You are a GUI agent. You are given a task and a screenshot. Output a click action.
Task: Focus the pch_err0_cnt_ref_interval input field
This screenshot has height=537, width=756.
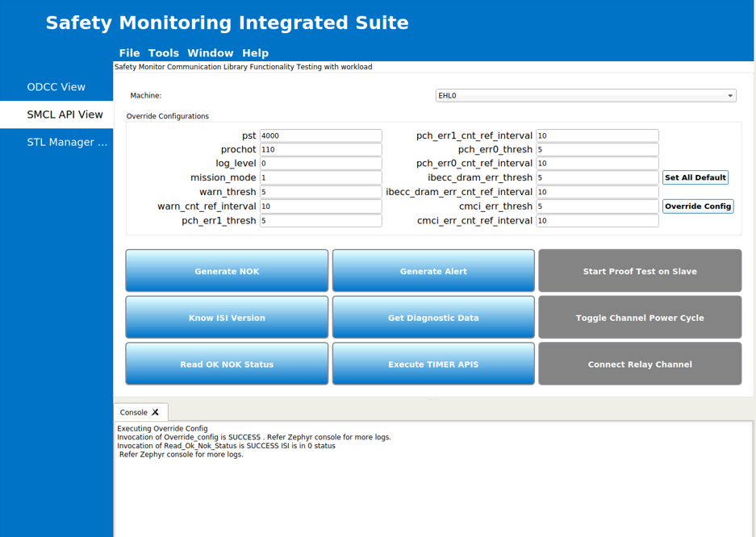tap(597, 163)
